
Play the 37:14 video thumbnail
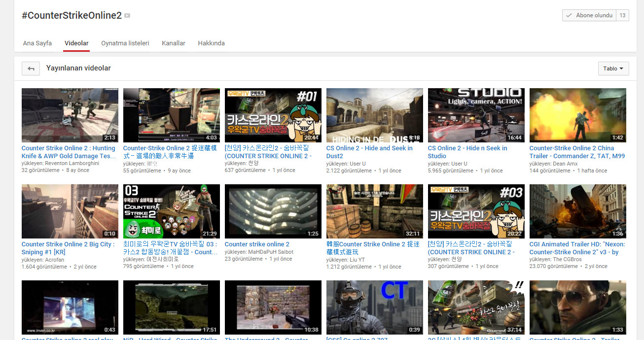(476, 307)
